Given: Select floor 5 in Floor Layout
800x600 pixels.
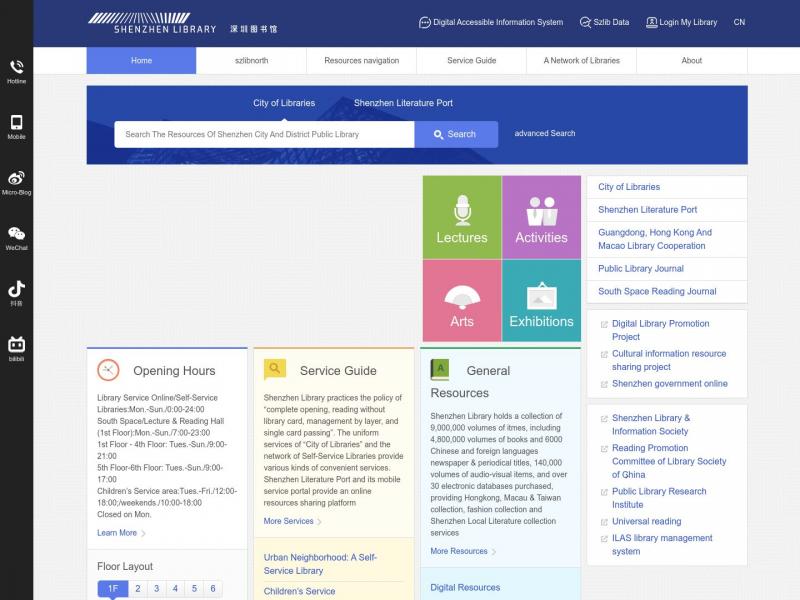Looking at the screenshot, I should (x=194, y=589).
